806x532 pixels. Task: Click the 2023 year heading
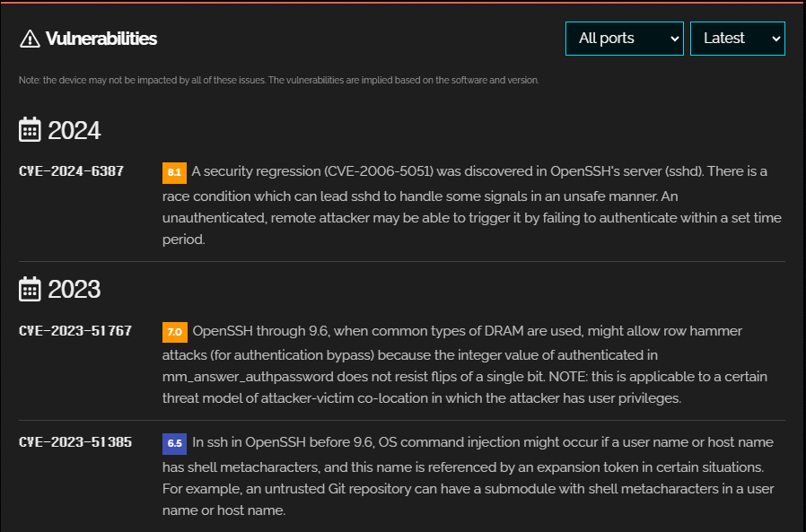(x=74, y=290)
